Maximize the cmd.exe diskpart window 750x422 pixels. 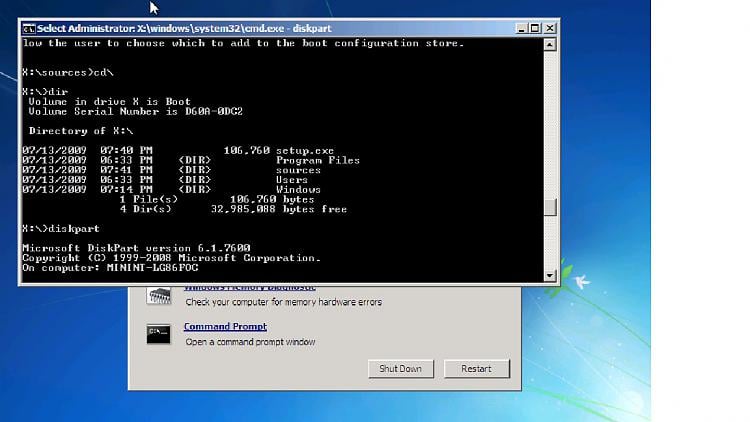535,29
